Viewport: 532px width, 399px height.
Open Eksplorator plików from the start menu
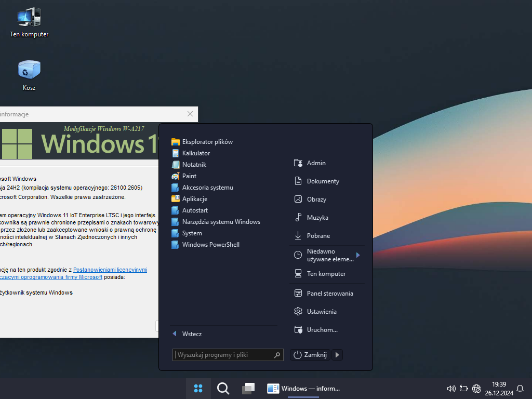tap(207, 142)
